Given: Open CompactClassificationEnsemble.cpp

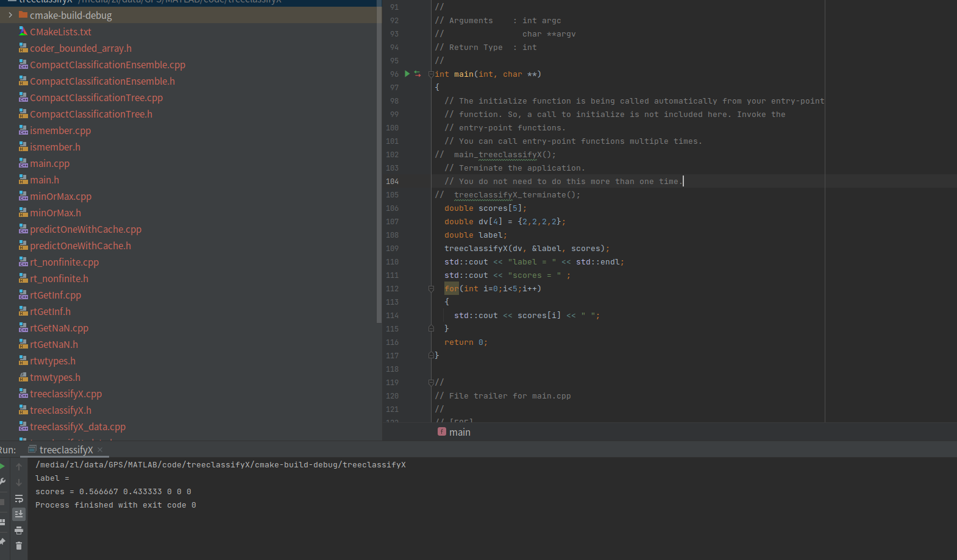Looking at the screenshot, I should click(107, 65).
